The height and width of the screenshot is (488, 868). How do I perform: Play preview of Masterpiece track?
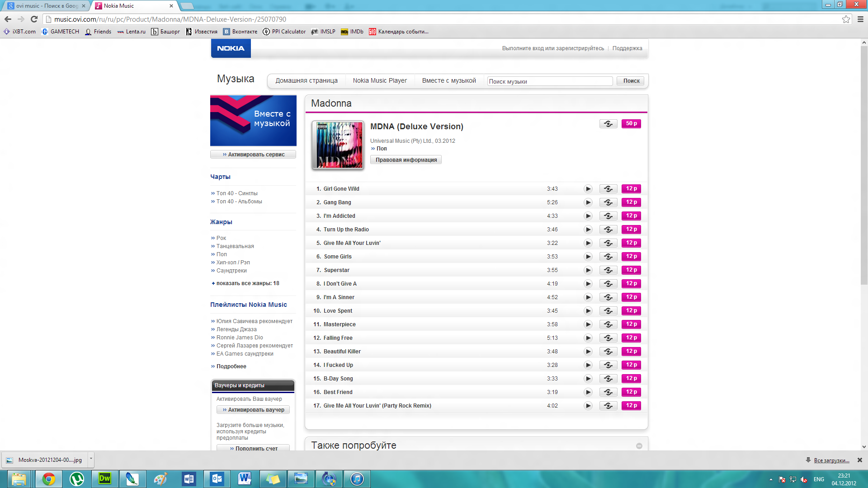[588, 324]
